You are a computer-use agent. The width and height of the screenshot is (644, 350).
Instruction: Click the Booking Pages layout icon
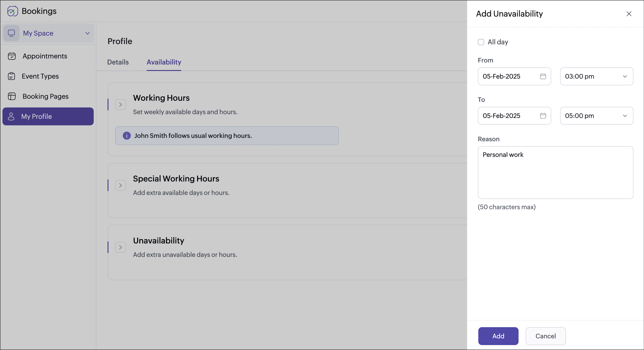(12, 96)
